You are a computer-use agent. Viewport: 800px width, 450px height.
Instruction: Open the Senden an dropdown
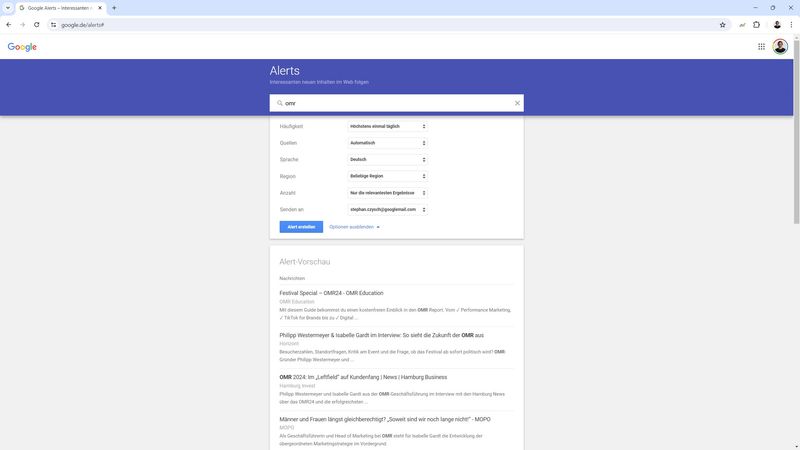387,209
